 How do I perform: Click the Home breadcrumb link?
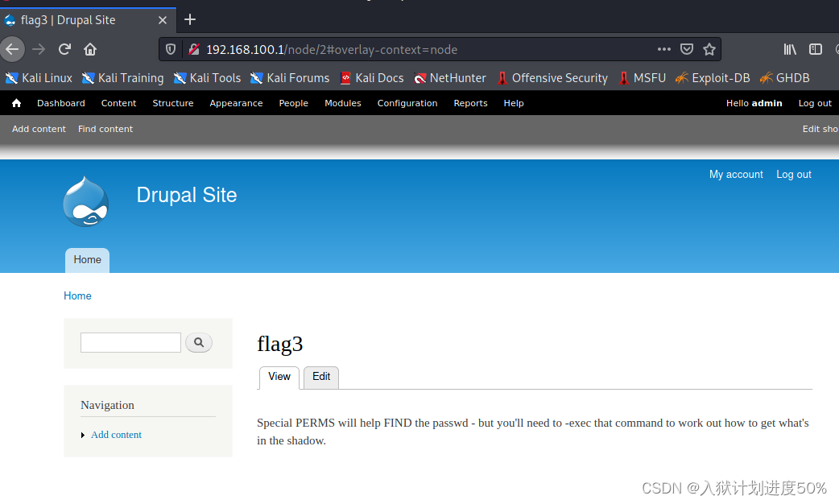click(77, 295)
